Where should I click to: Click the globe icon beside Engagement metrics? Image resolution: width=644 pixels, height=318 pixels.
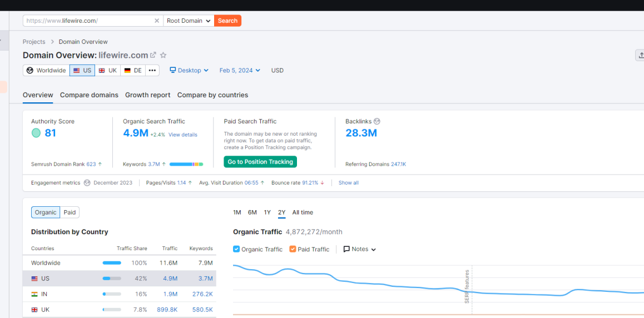tap(87, 182)
